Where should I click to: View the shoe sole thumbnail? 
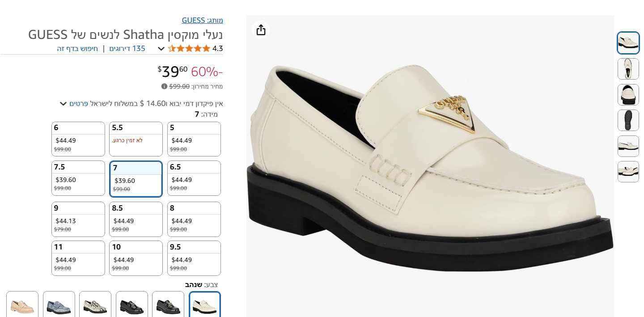[x=628, y=120]
